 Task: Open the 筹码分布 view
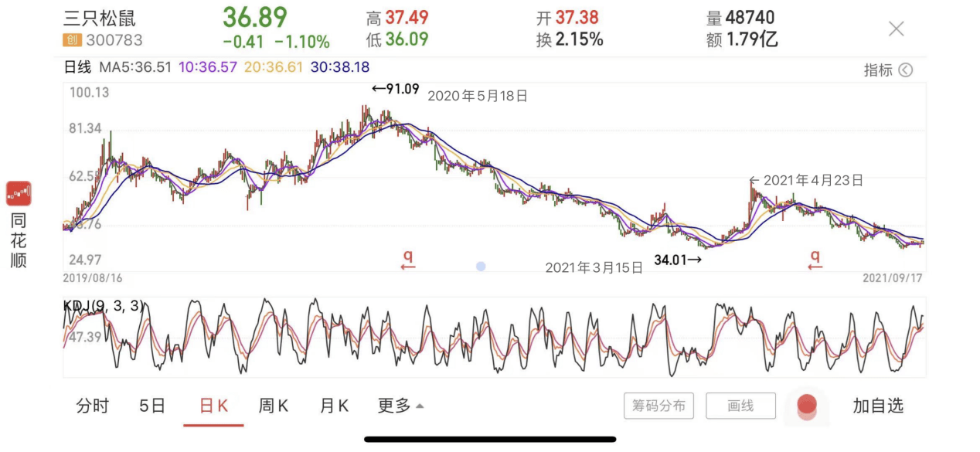(658, 406)
